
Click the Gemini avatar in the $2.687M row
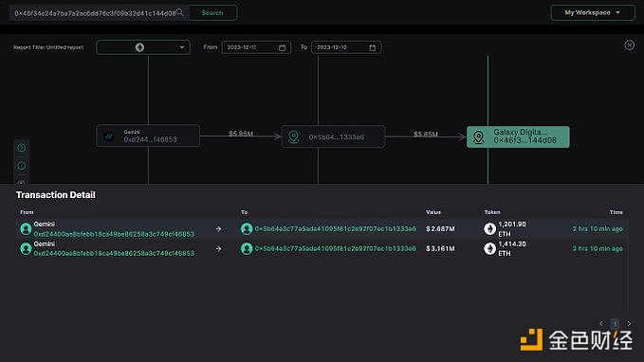tap(26, 228)
